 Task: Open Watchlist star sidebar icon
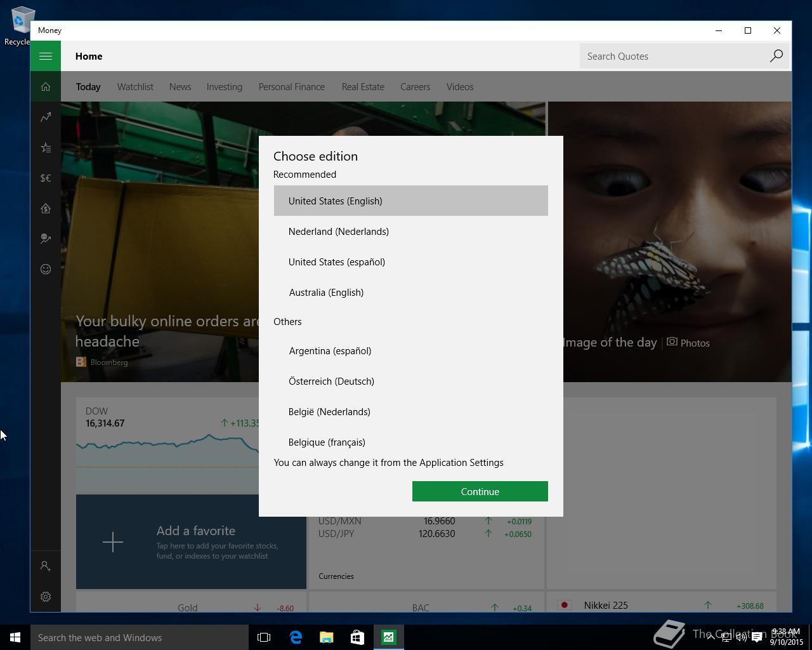tap(46, 148)
